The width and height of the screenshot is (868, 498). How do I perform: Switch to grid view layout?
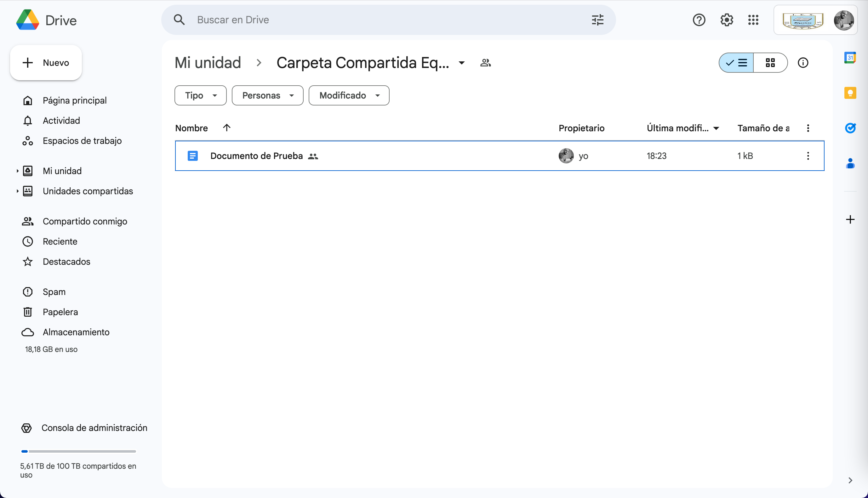click(770, 63)
